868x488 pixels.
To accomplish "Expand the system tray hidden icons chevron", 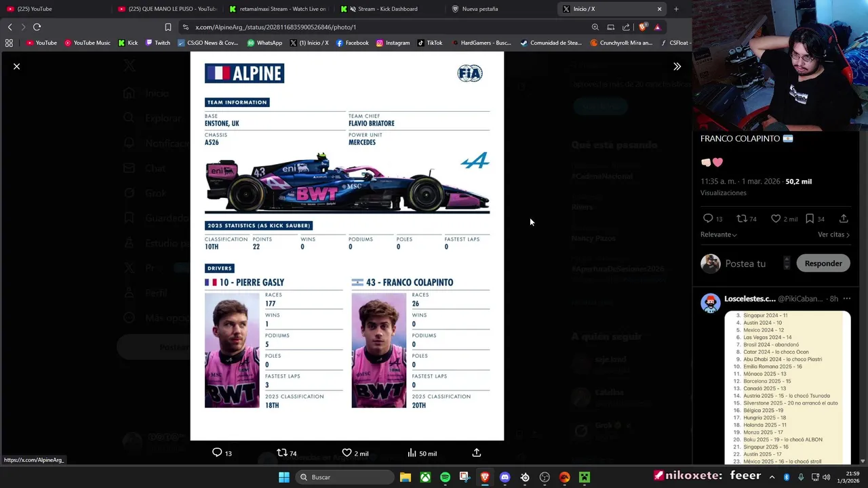I will coord(772,477).
